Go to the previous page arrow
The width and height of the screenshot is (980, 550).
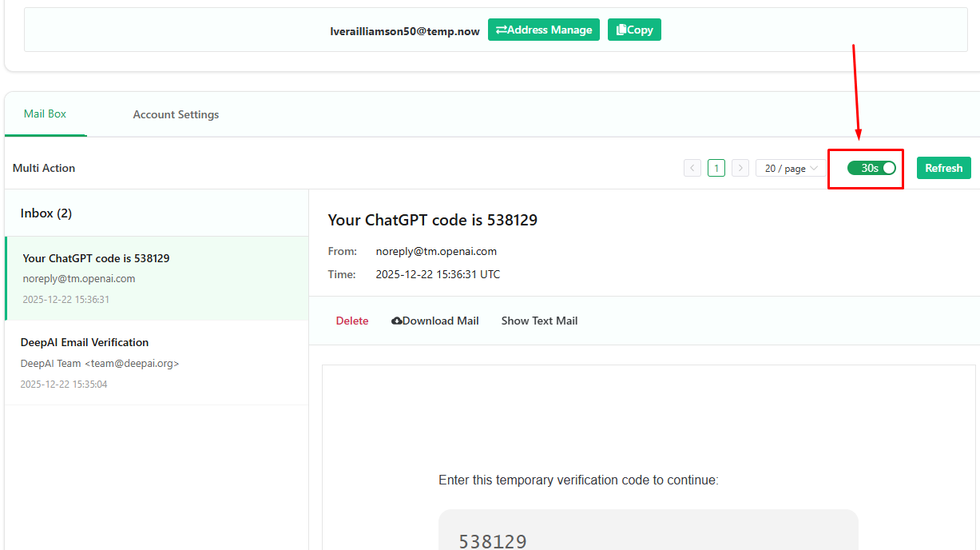click(692, 168)
